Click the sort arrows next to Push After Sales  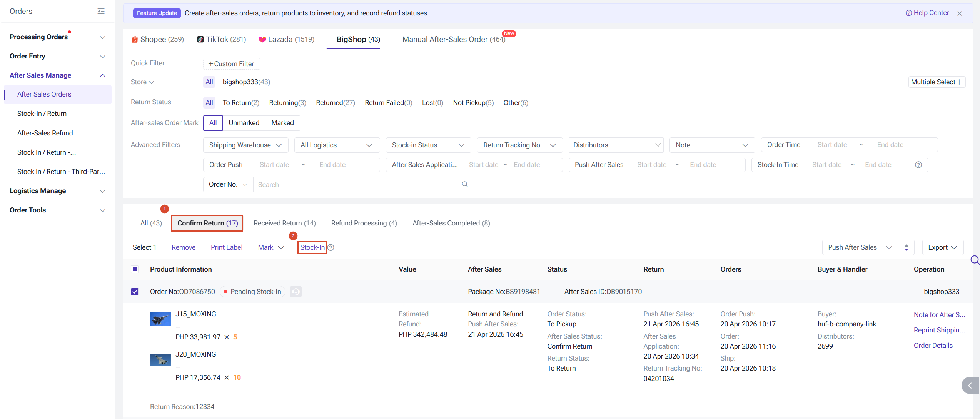[907, 247]
